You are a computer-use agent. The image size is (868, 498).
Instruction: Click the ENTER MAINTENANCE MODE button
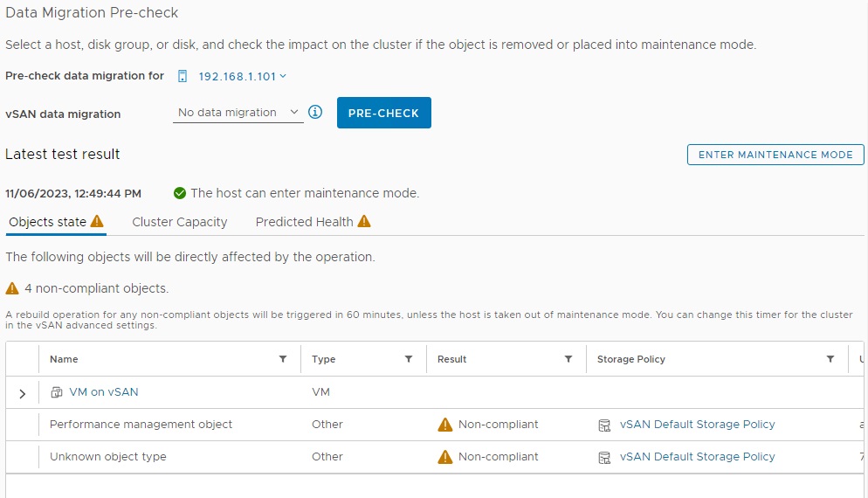[775, 155]
